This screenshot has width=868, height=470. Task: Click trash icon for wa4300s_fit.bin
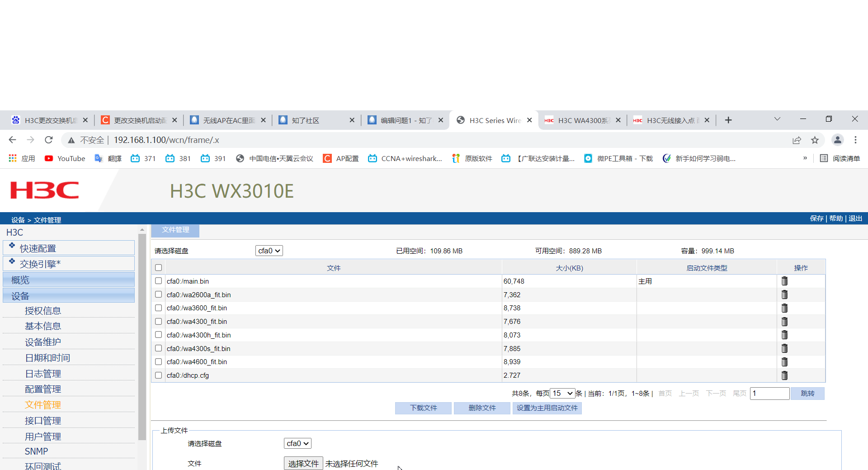[x=784, y=348]
